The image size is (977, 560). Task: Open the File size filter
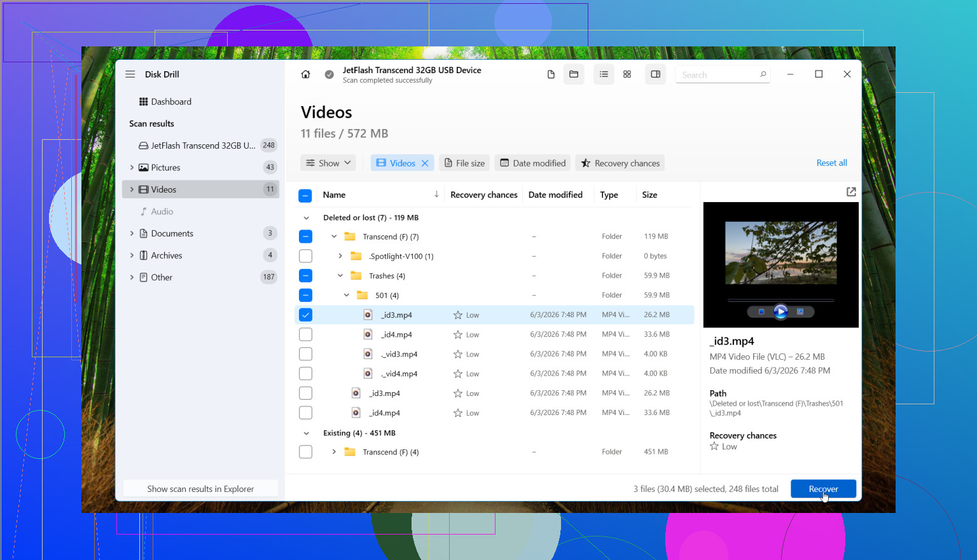[464, 163]
